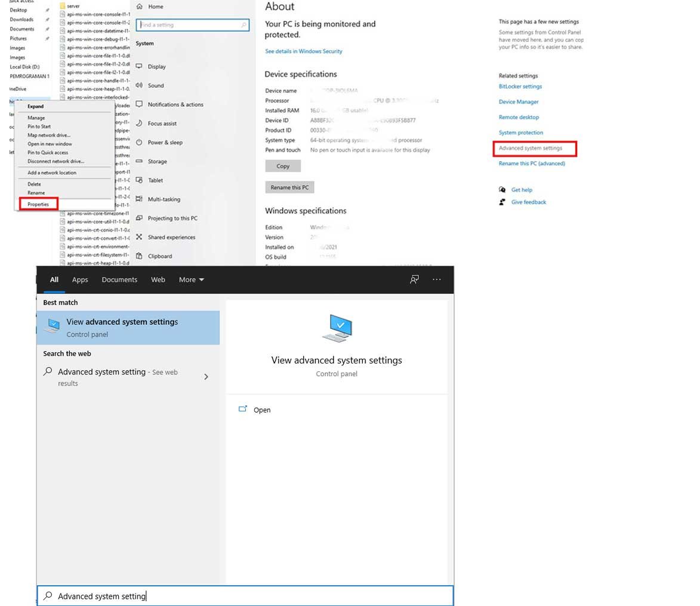Select Downloads in Quick access

[21, 19]
